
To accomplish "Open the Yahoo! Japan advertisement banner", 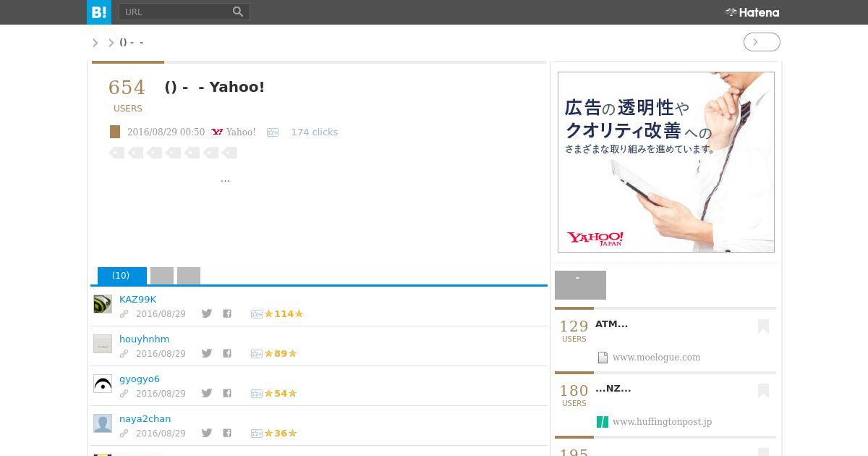I will tap(666, 162).
